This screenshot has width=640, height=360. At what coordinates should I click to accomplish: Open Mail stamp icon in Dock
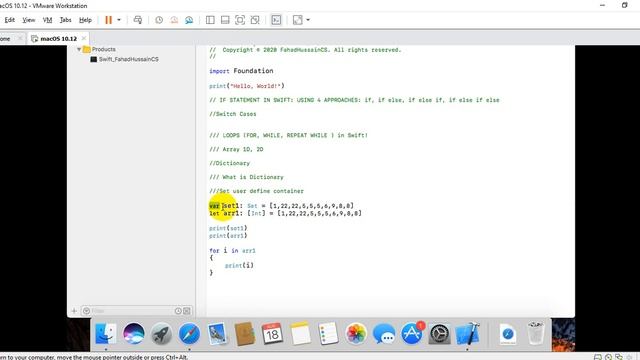tap(217, 334)
